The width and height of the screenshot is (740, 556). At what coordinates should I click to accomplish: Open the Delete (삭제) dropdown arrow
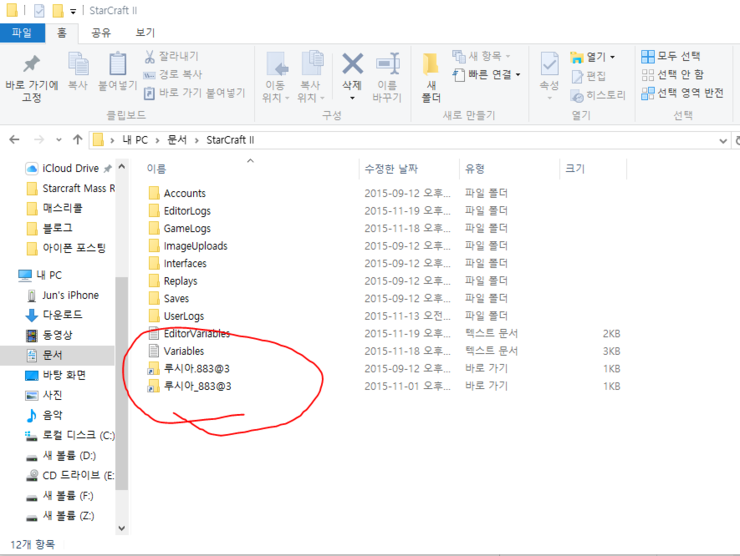coord(353,98)
